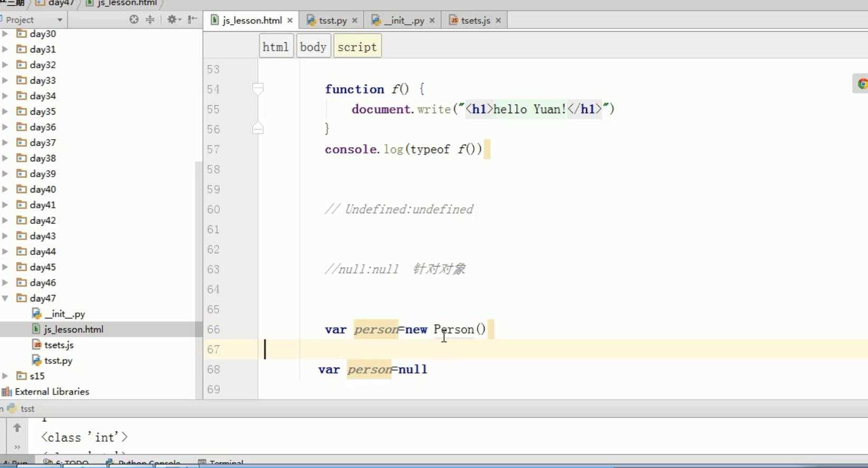
Task: Expand the s15 folder
Action: click(x=5, y=376)
